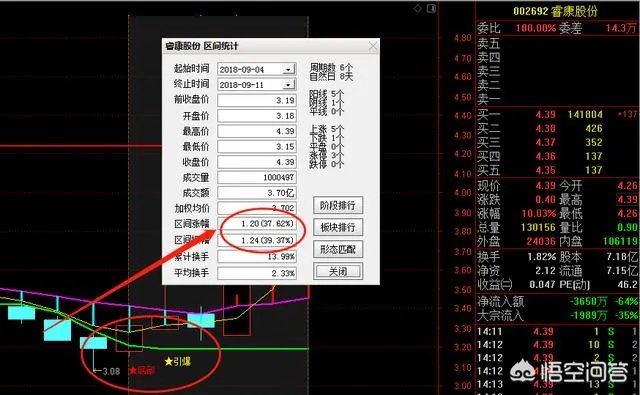Select the 最高价 field value
Viewport: 640px width, 395px height.
pos(257,131)
